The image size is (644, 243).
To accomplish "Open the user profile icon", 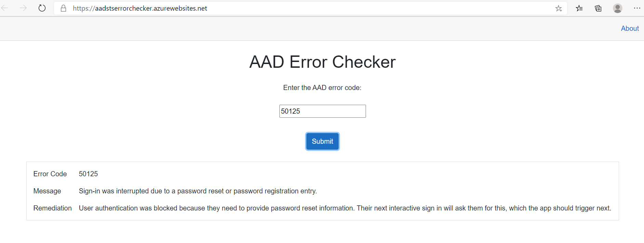I will 617,8.
